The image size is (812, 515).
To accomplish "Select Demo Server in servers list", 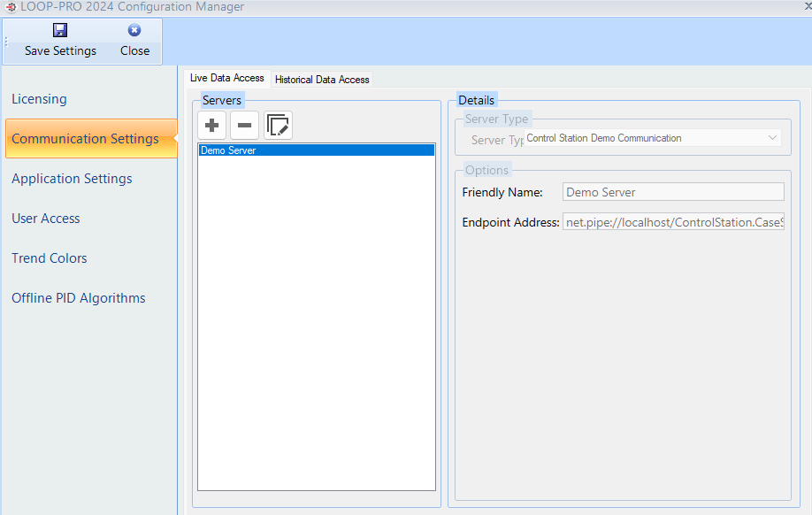I will [317, 150].
